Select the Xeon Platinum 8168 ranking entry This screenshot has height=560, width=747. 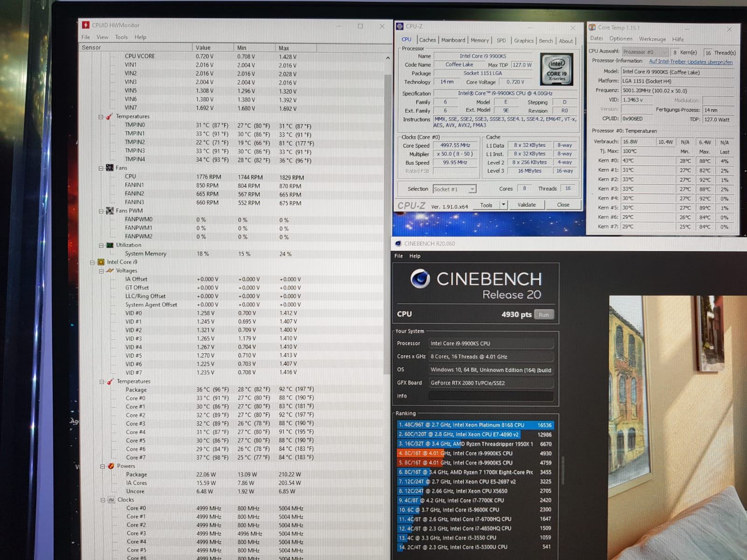tap(475, 425)
